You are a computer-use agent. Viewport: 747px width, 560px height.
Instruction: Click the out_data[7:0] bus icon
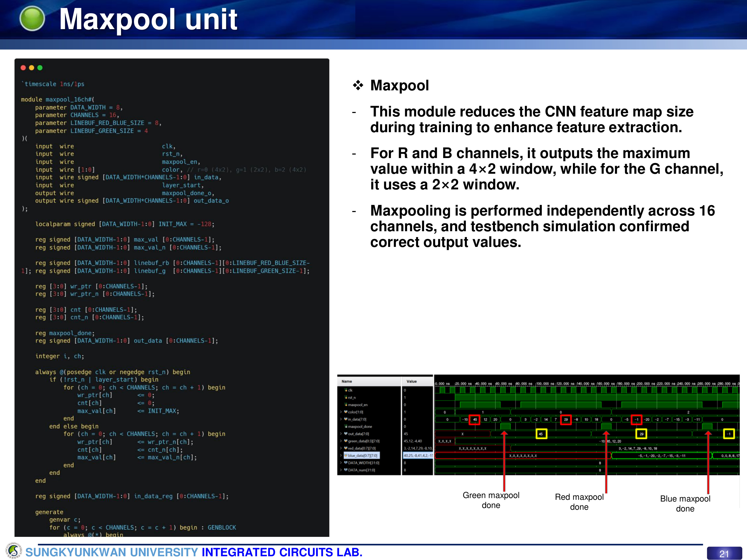346,433
